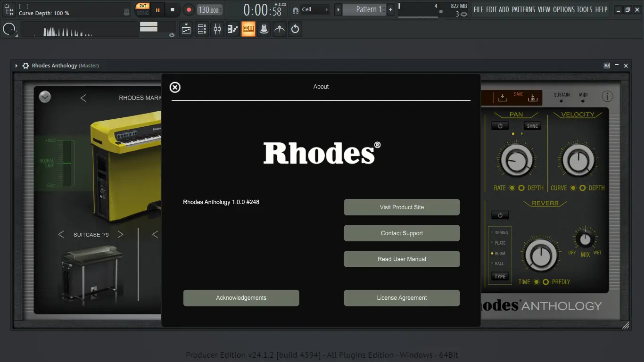Viewport: 644px width, 362px height.
Task: Select the Hall reverb type
Action: tap(499, 264)
